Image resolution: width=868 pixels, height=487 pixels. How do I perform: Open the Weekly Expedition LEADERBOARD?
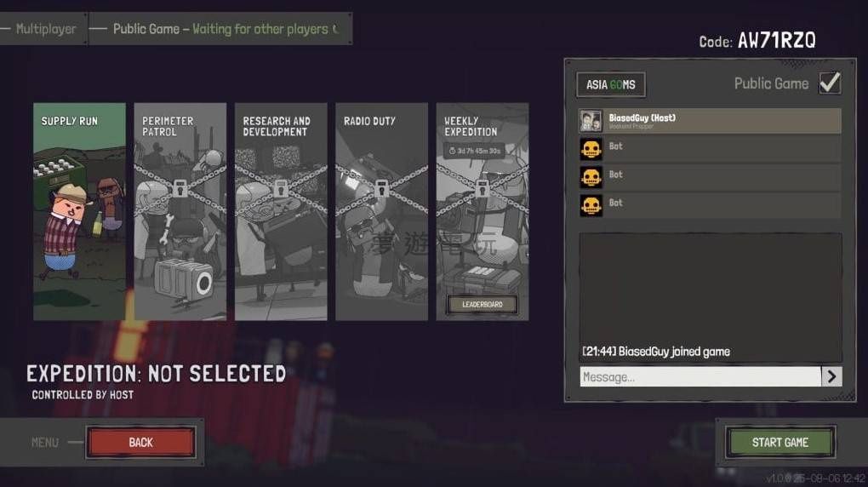[x=483, y=304]
